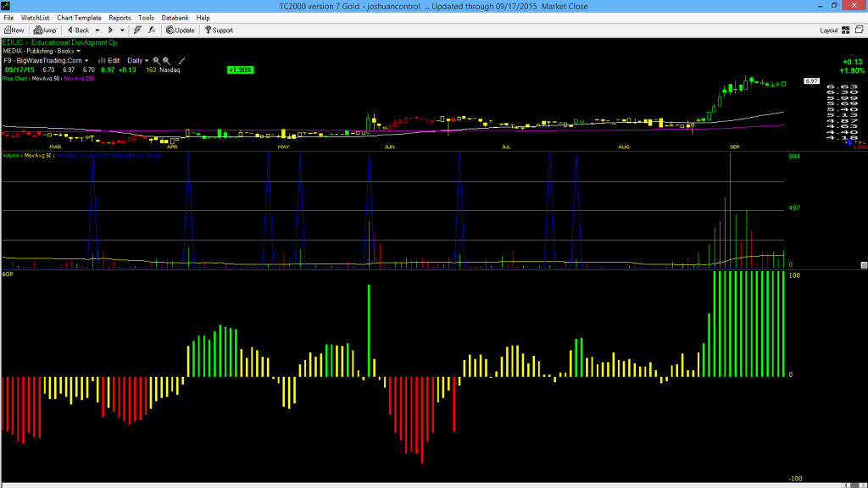
Task: Go Back in chart history
Action: 79,30
